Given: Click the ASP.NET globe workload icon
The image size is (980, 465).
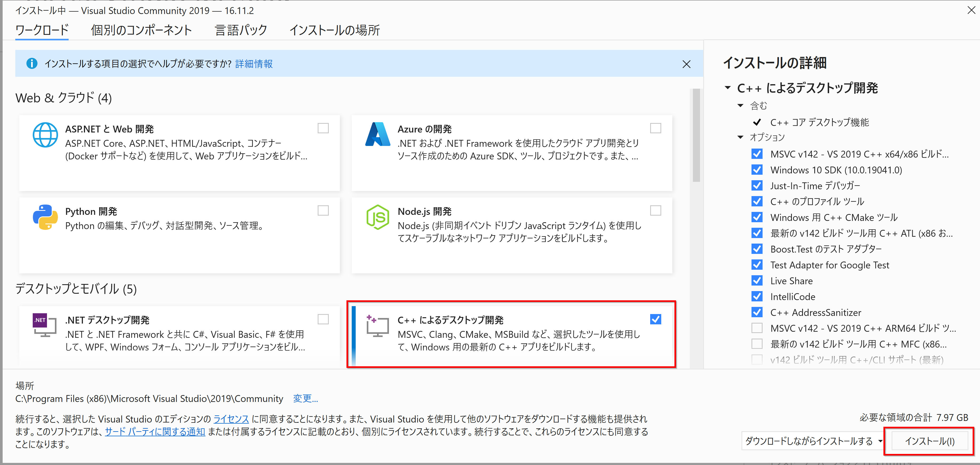Looking at the screenshot, I should [45, 135].
